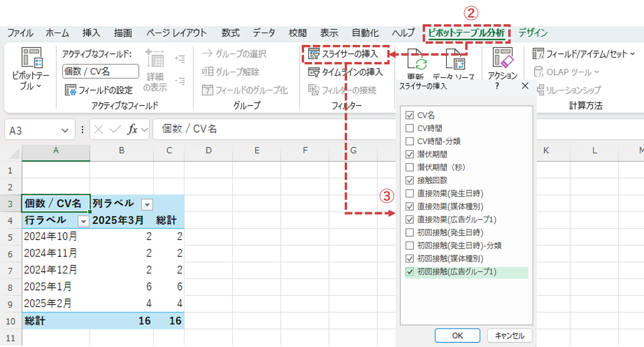Check 初回接触(発生日時)-分類 checkbox
The image size is (644, 347).
coord(410,246)
